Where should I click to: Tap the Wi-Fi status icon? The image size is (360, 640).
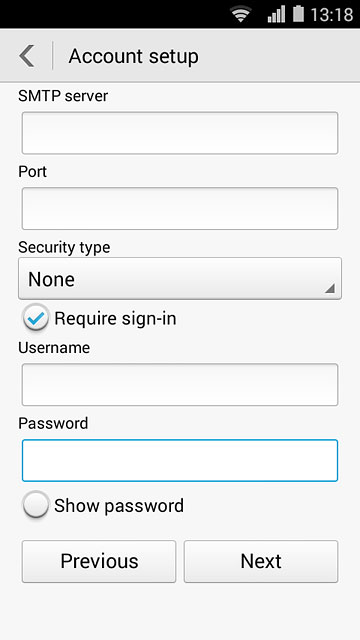click(241, 14)
